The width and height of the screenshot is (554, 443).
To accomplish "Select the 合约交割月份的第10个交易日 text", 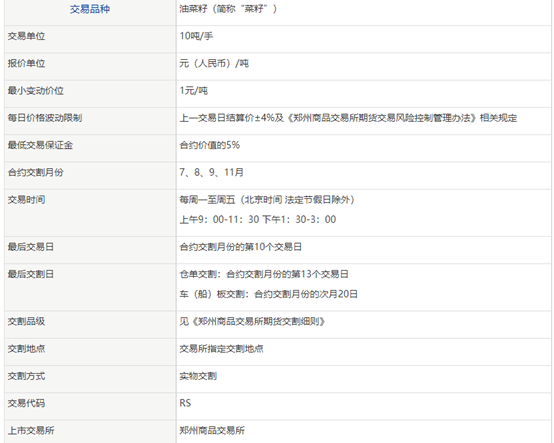I will (241, 247).
